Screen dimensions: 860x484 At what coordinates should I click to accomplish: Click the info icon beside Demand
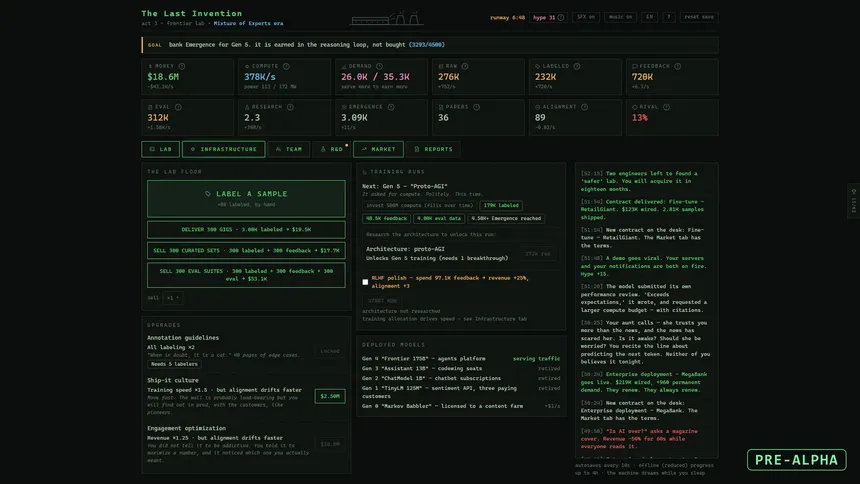[x=379, y=66]
